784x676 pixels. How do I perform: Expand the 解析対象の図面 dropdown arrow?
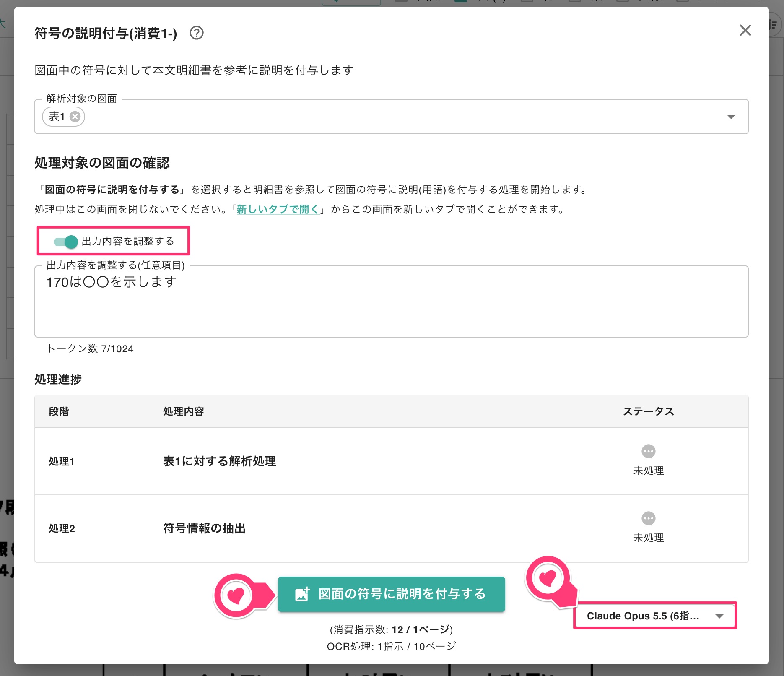pos(731,117)
